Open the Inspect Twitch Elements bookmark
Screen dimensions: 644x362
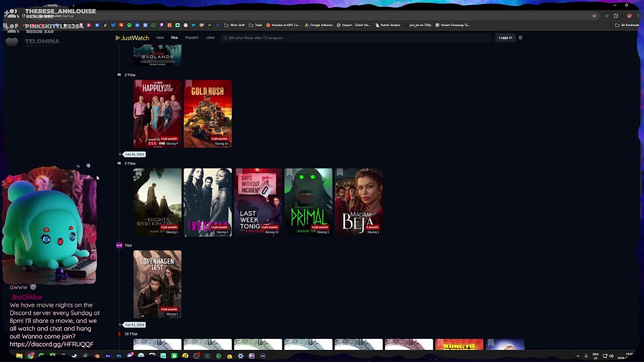tap(354, 25)
